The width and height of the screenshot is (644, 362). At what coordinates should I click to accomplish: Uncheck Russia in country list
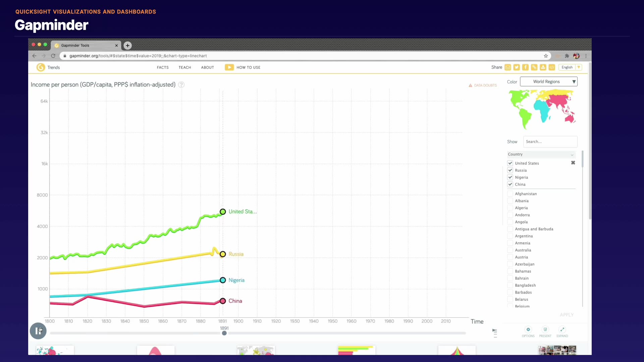click(x=510, y=170)
